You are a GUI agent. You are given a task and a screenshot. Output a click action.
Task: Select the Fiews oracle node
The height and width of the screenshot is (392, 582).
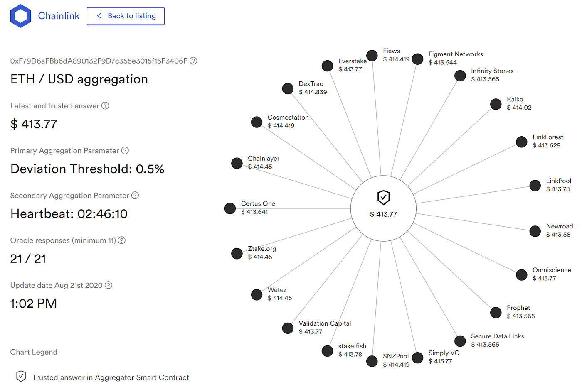[x=372, y=55]
